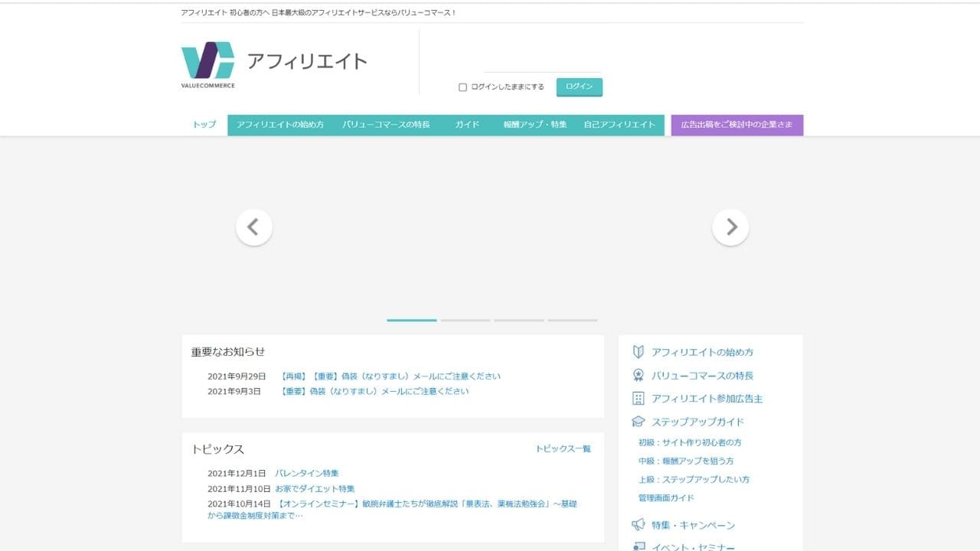Open the お家でダイエット特集 topic

tap(315, 488)
